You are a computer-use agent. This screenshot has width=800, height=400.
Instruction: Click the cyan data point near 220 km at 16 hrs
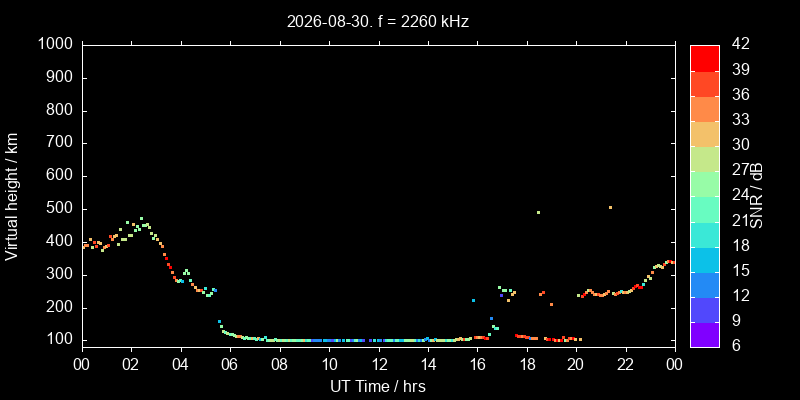(473, 301)
